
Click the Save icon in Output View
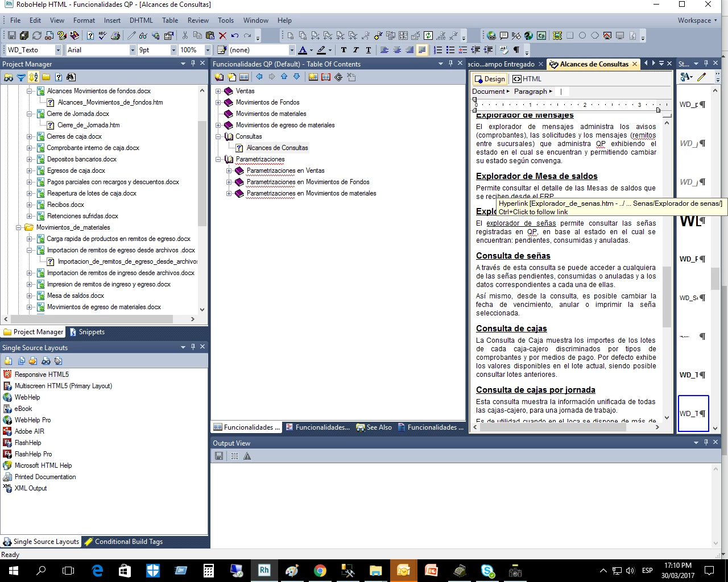pyautogui.click(x=219, y=456)
